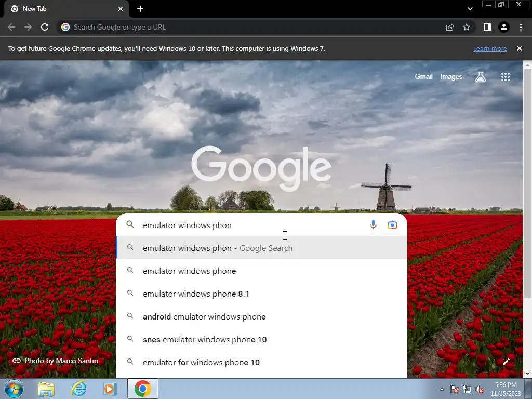Open the network status tray icon

tap(467, 389)
